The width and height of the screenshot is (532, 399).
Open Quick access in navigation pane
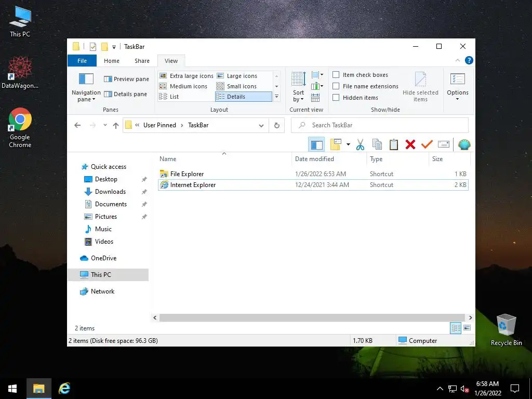[x=108, y=167]
